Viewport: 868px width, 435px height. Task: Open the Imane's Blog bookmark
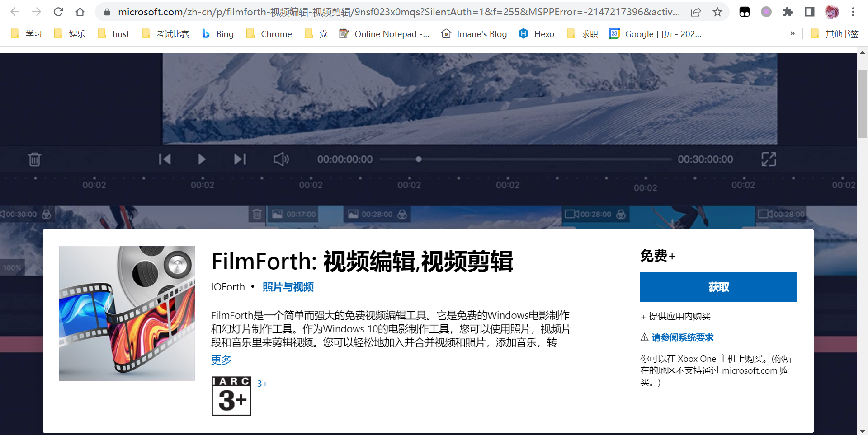(x=474, y=34)
